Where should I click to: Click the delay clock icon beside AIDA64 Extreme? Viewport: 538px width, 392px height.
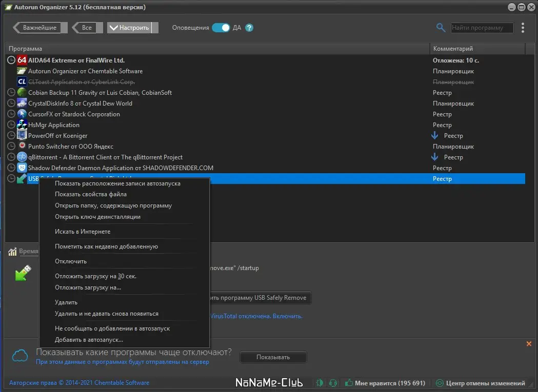click(11, 60)
